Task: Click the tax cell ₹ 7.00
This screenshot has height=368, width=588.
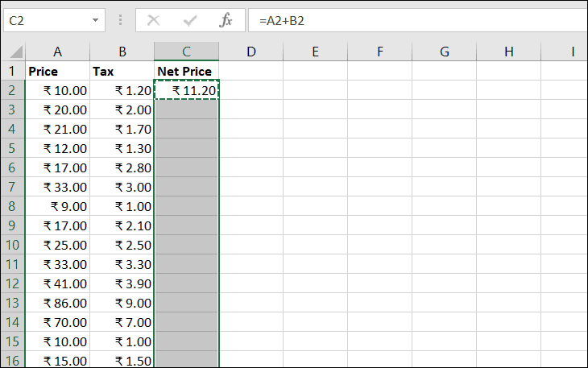Action: [122, 322]
